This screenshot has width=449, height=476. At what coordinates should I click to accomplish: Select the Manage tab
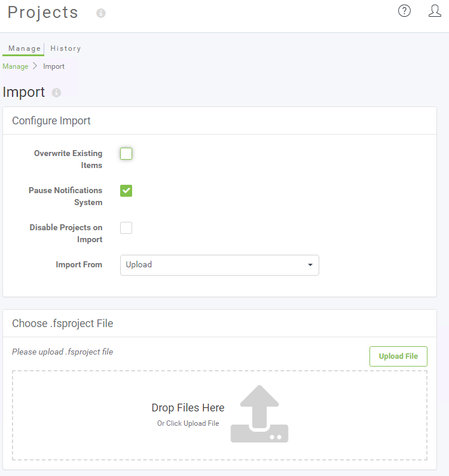24,48
